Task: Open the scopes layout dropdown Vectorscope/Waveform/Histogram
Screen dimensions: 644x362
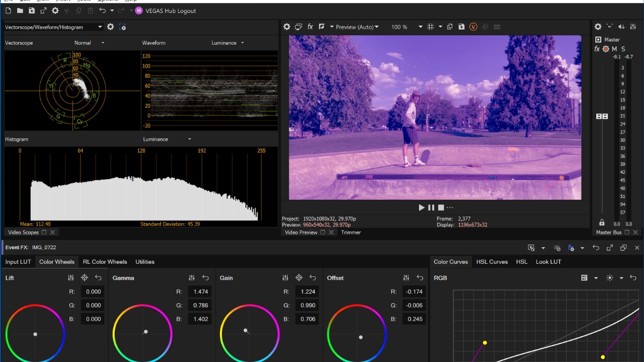Action: point(54,27)
